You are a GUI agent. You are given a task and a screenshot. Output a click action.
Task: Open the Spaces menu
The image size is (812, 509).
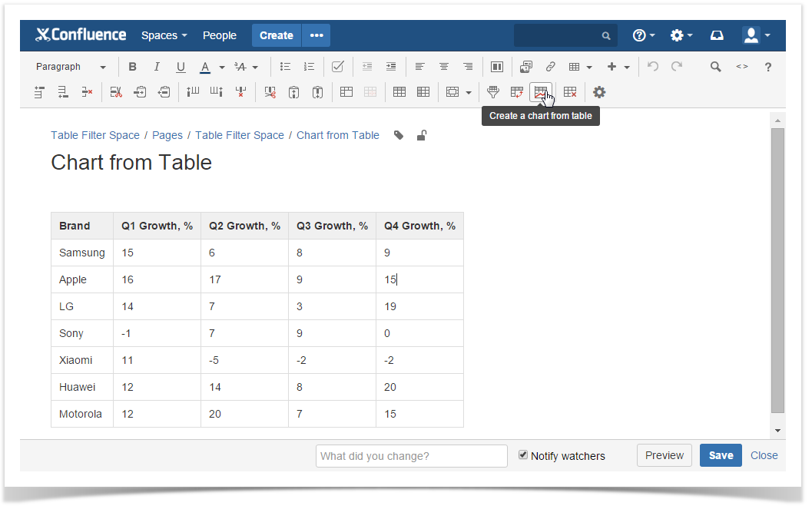click(164, 35)
